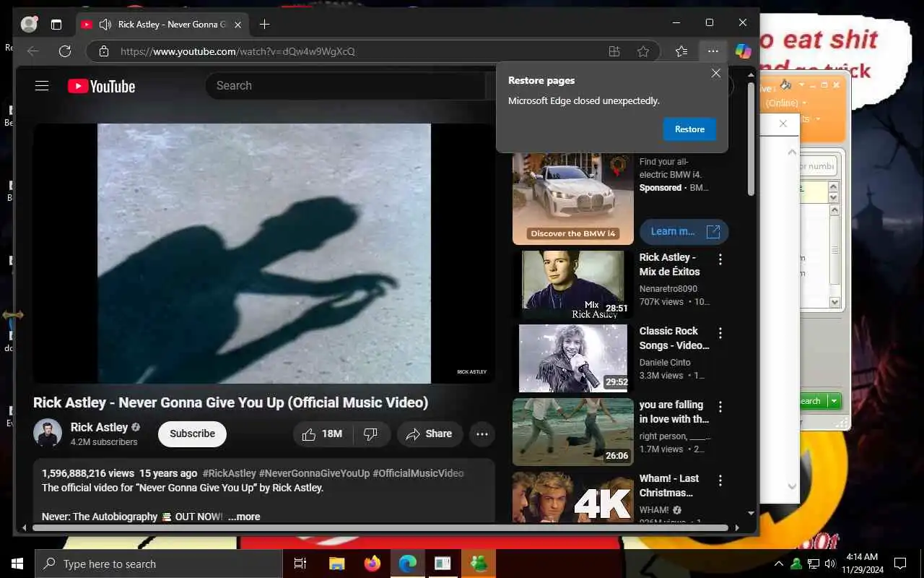924x578 pixels.
Task: Open the app available icon in address bar
Action: [x=614, y=51]
